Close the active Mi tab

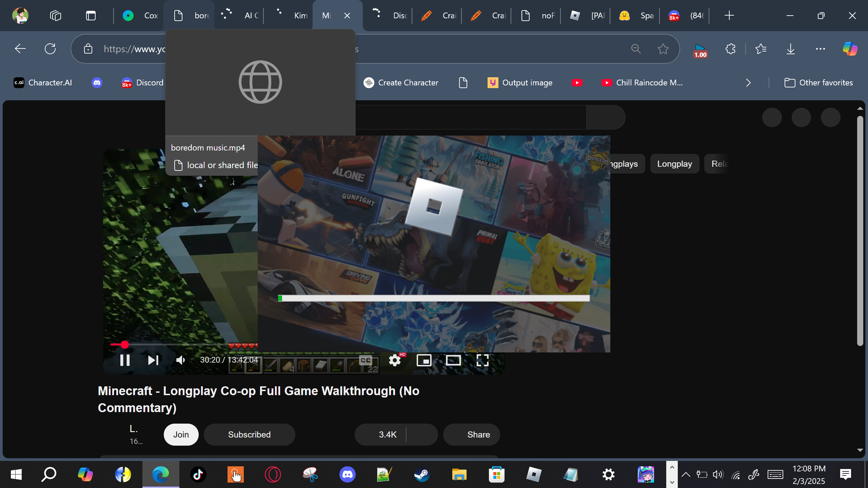(347, 16)
